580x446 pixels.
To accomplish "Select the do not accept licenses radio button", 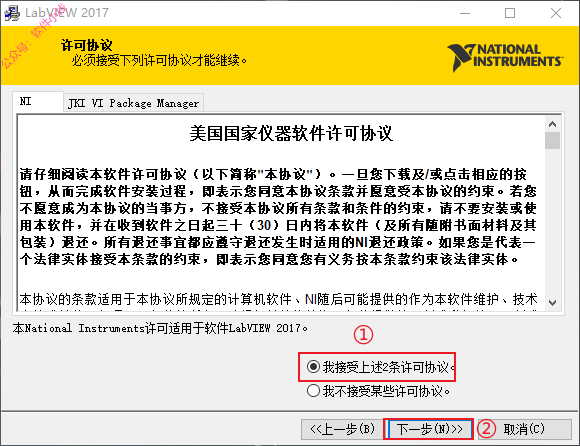I will [x=313, y=391].
